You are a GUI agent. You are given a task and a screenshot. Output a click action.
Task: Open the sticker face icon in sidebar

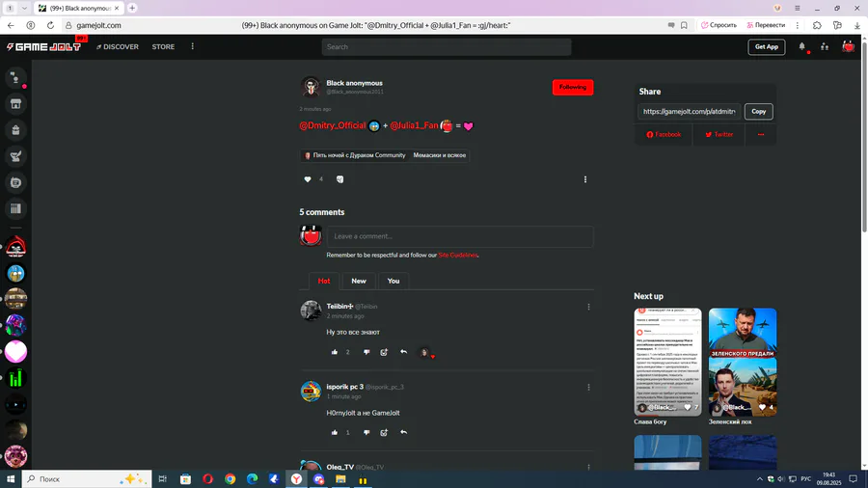[x=15, y=182]
